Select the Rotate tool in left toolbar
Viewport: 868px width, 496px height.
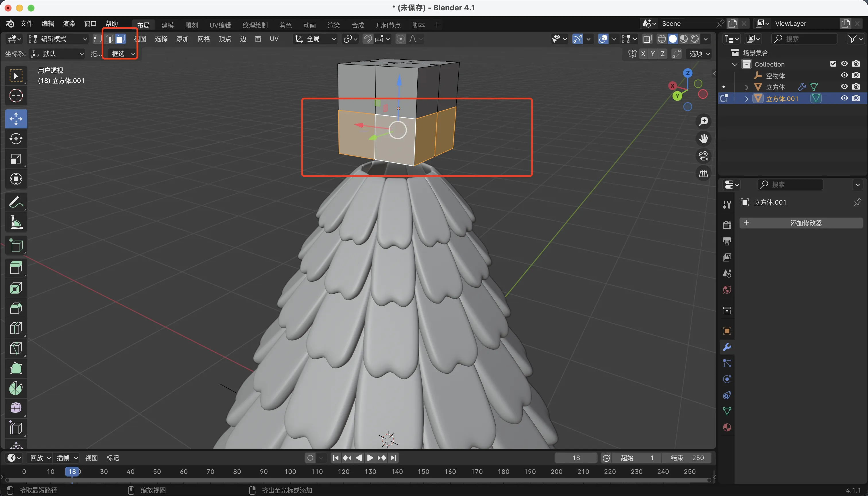click(x=16, y=139)
